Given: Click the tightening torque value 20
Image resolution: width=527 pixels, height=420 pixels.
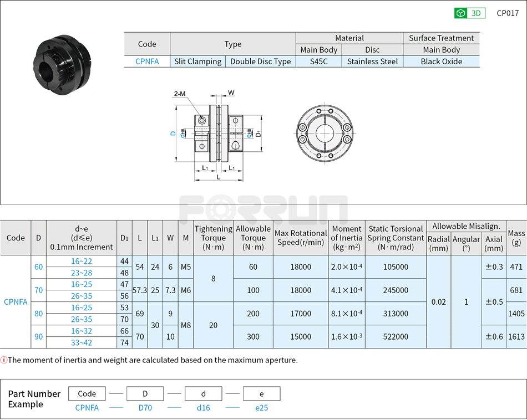Looking at the screenshot, I should [214, 325].
